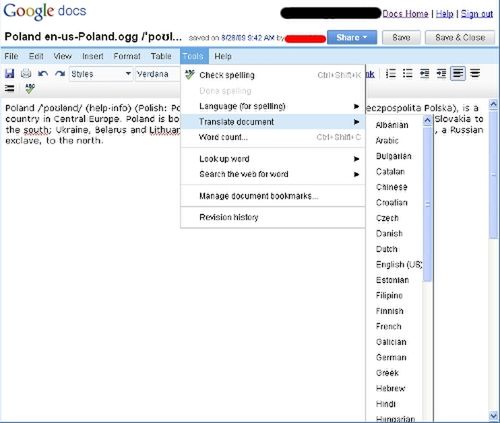Select Arabic in the language list
The height and width of the screenshot is (423, 500).
(387, 141)
